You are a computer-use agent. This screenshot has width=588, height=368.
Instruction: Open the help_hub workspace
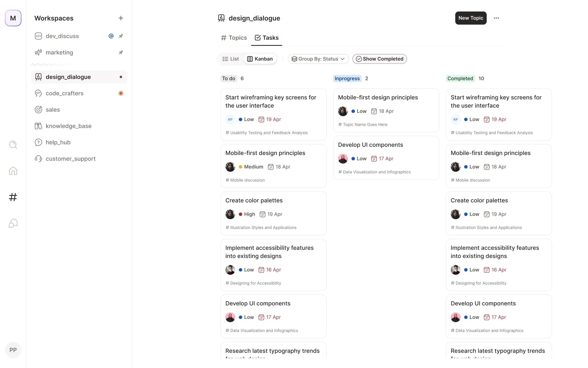pos(79,143)
